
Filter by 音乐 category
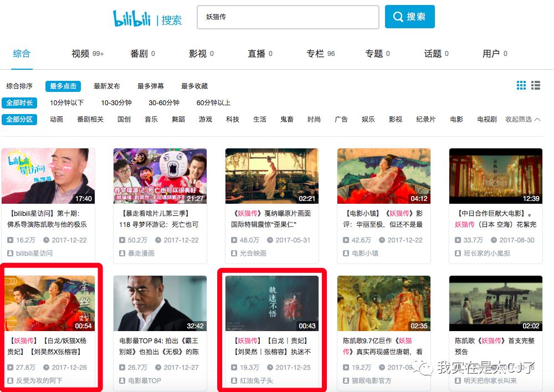coord(151,120)
